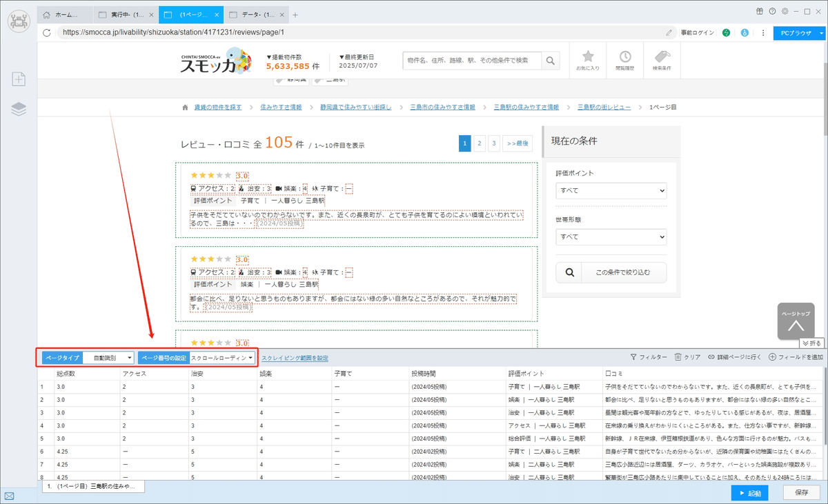Click the スモッカ site logo

click(216, 61)
